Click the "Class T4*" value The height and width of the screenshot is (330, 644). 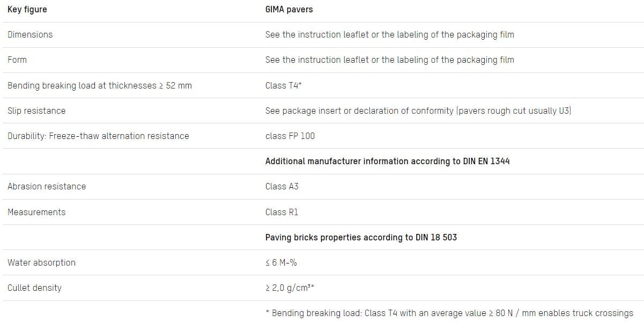[283, 85]
